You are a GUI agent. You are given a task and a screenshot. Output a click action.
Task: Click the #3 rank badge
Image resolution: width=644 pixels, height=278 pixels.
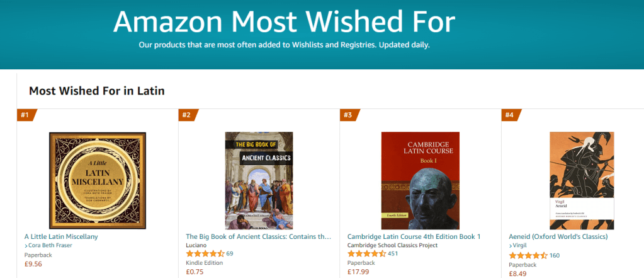(x=349, y=115)
